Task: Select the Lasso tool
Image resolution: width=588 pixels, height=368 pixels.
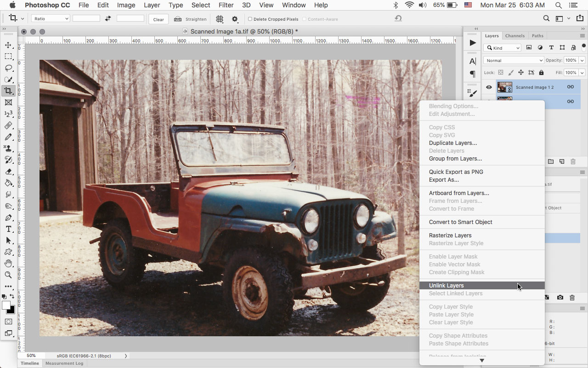Action: click(x=8, y=68)
